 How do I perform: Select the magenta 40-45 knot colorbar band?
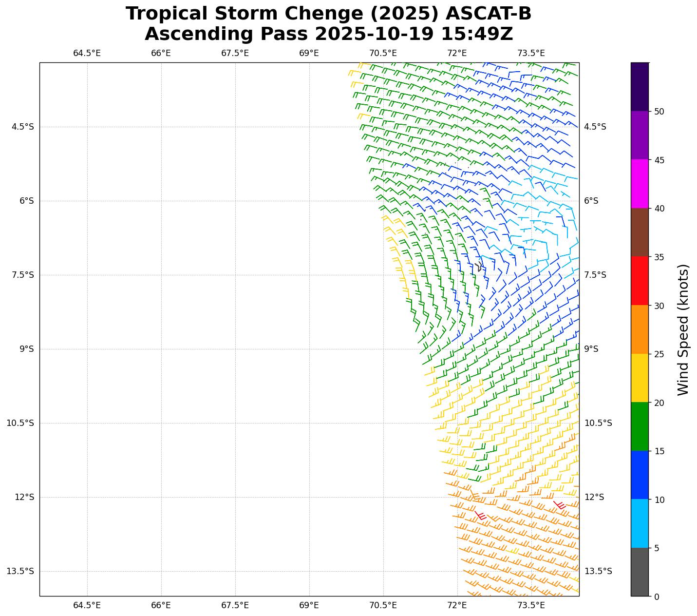coord(640,184)
